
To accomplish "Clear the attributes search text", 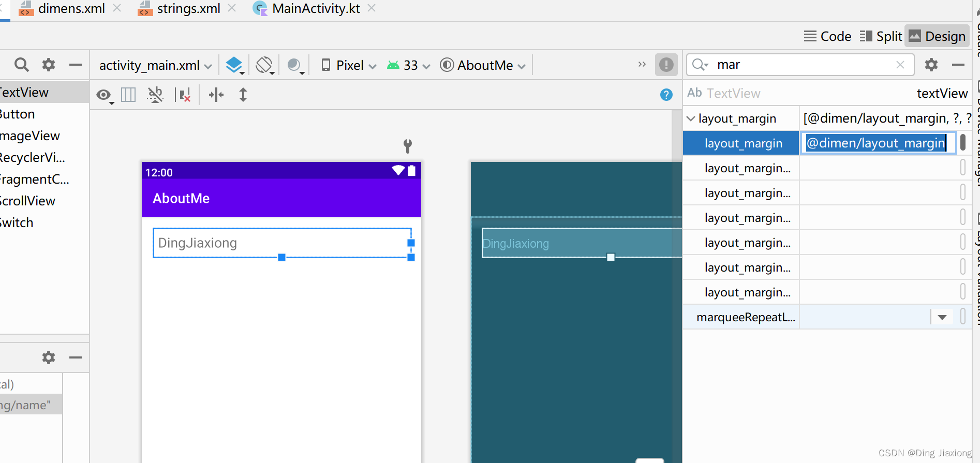I will (900, 65).
